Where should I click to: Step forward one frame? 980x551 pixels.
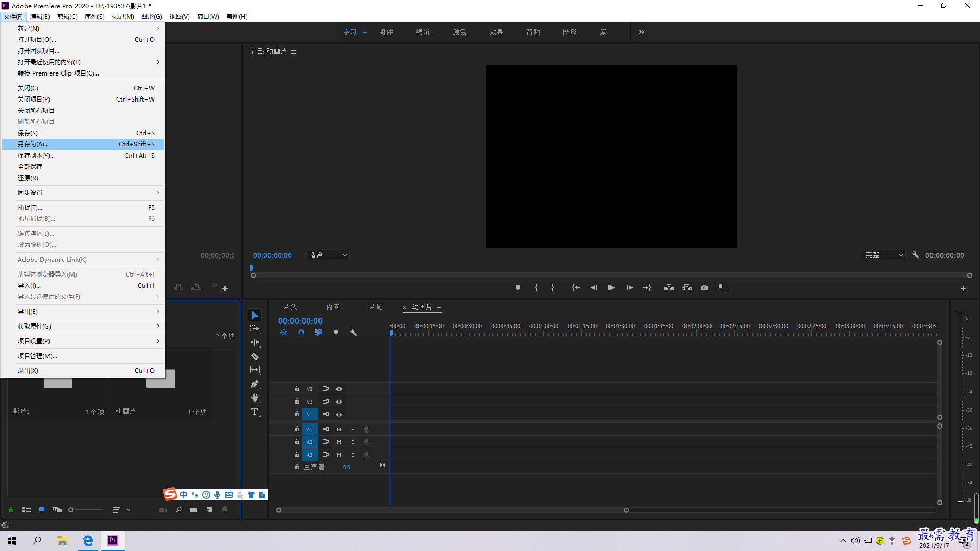(x=629, y=288)
